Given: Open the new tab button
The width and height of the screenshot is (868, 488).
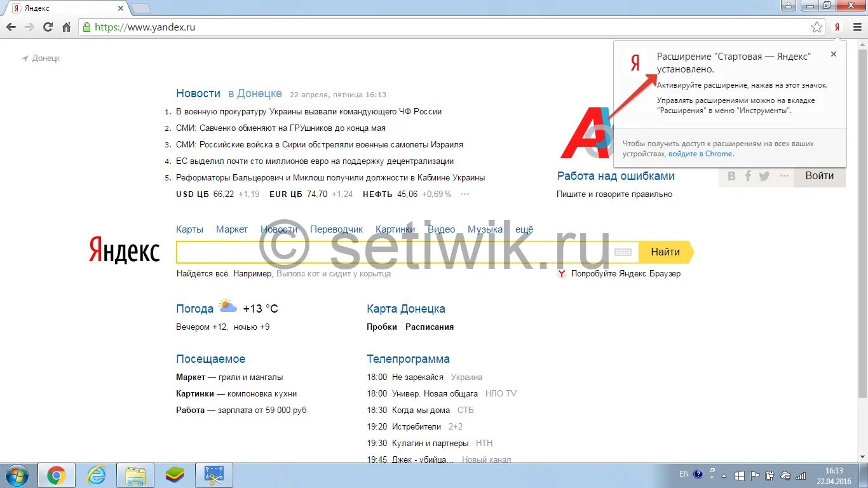Looking at the screenshot, I should 141,8.
